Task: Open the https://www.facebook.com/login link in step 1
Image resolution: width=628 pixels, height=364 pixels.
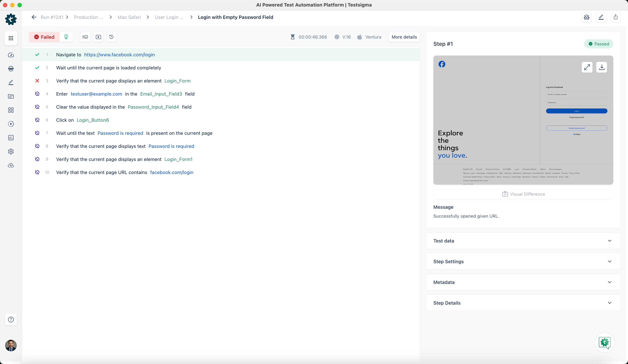Action: pyautogui.click(x=119, y=54)
